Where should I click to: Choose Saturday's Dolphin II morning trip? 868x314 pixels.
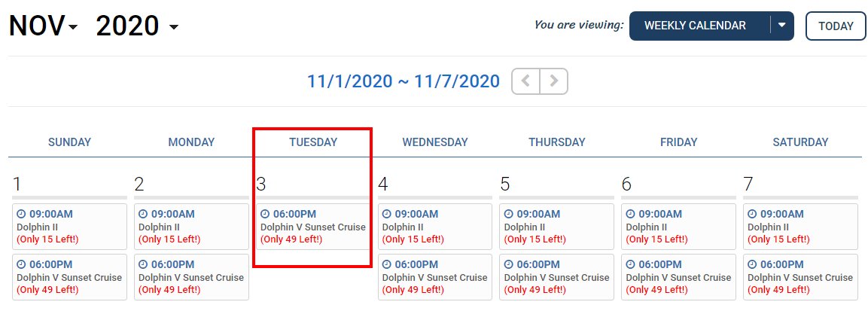(800, 227)
